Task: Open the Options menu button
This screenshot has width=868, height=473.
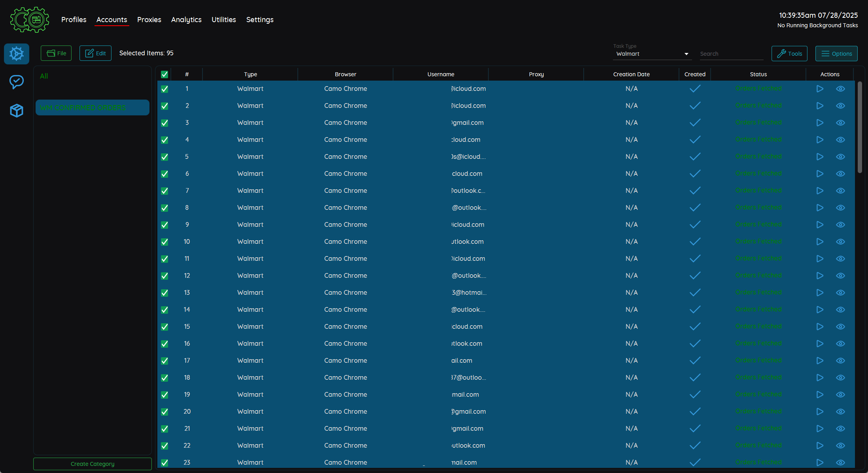Action: (x=836, y=54)
